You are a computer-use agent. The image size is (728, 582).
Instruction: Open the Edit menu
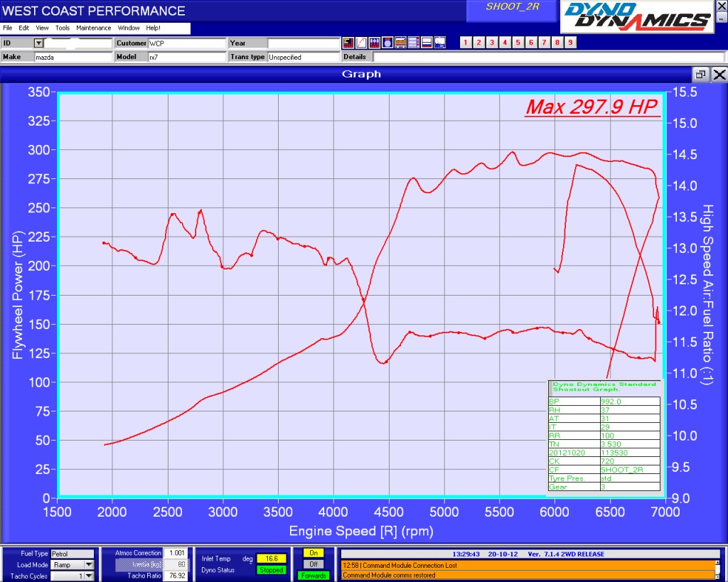click(x=23, y=28)
